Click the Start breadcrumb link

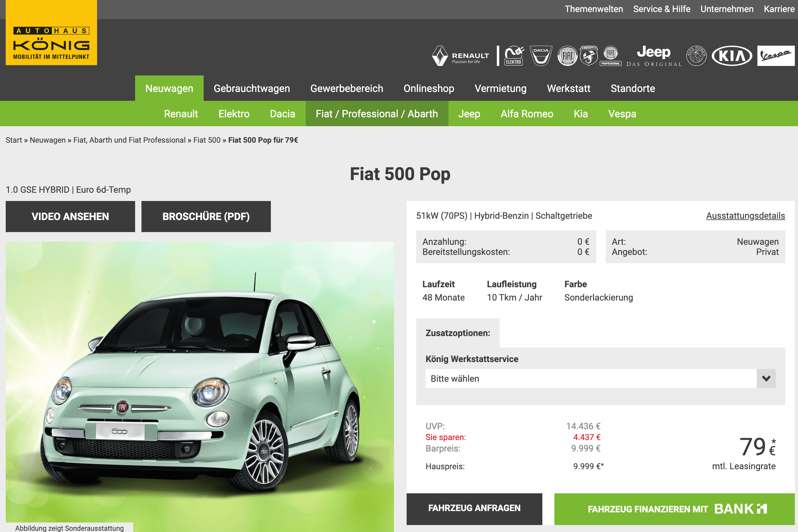(14, 140)
